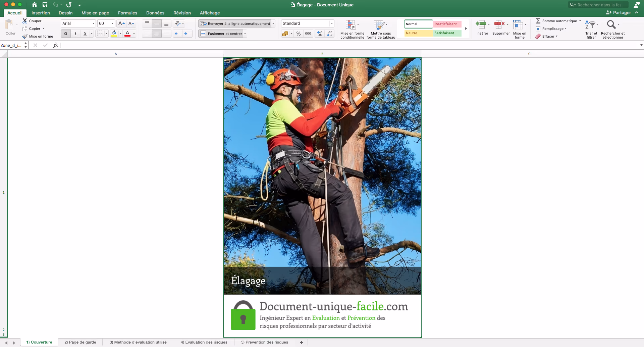Apply the Satisfaisant cell style

click(447, 33)
